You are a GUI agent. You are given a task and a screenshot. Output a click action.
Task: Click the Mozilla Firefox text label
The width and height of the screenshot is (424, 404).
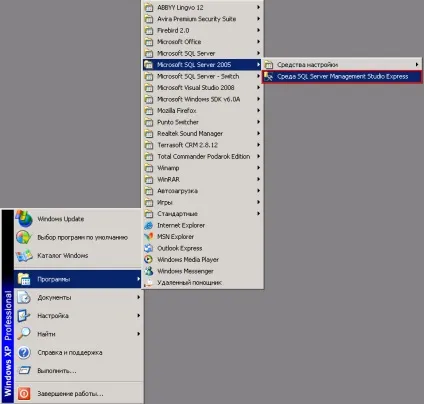pos(177,111)
